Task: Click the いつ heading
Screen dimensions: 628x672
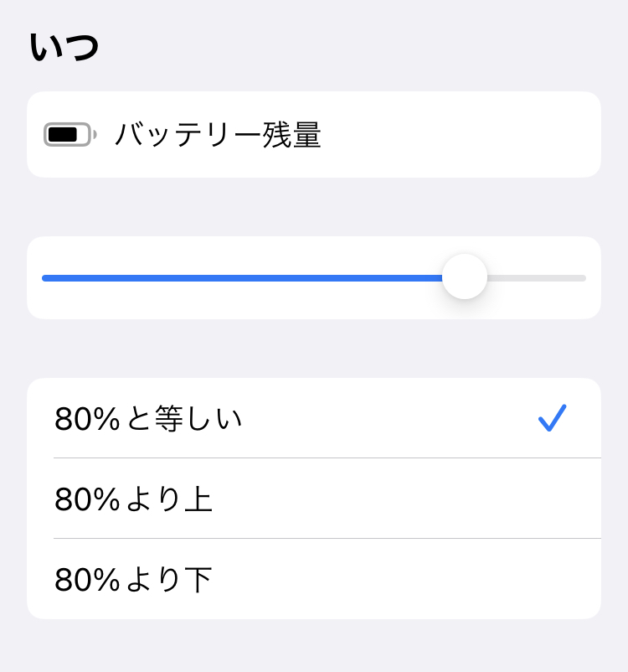Action: (64, 47)
